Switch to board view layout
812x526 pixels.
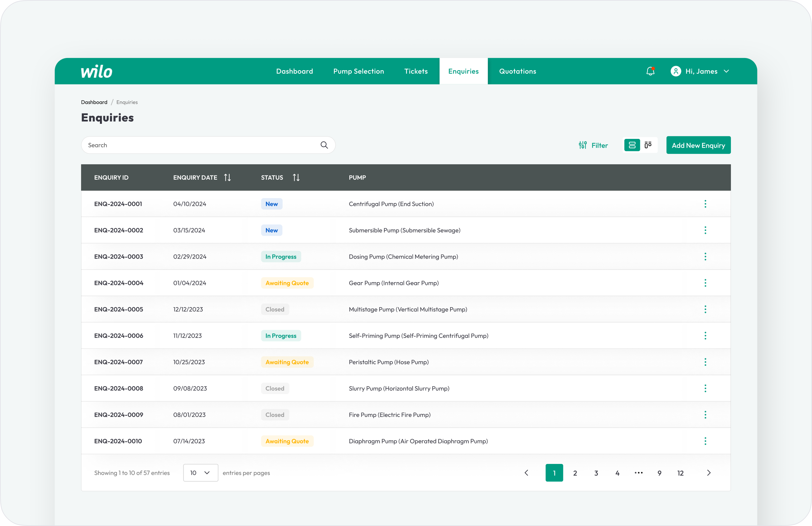(648, 145)
